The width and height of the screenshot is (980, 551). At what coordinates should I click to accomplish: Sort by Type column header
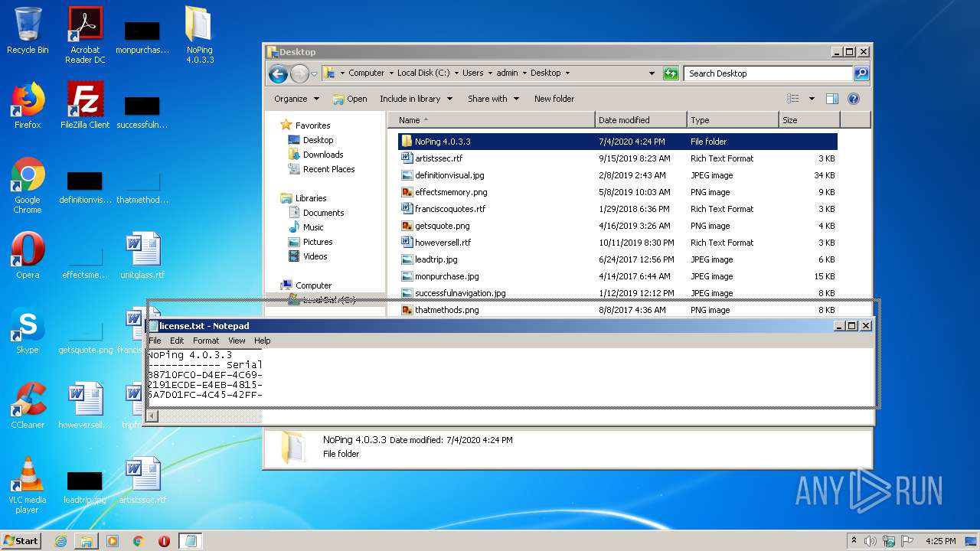coord(733,120)
